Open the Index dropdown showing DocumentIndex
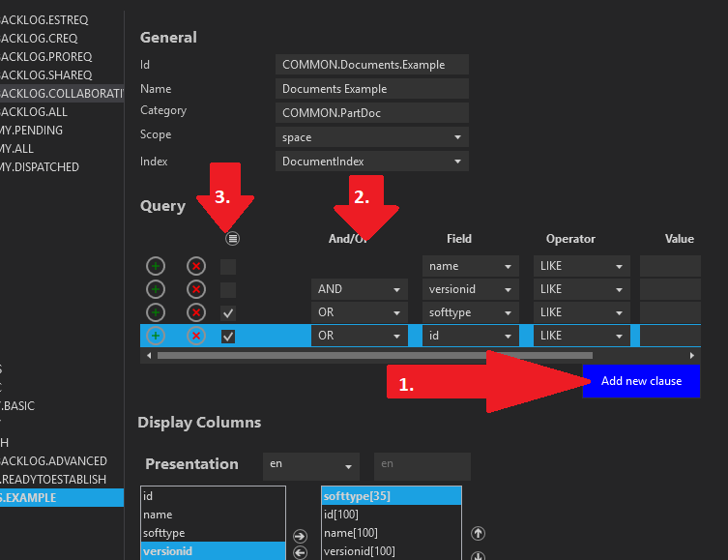The height and width of the screenshot is (560, 728). [372, 162]
